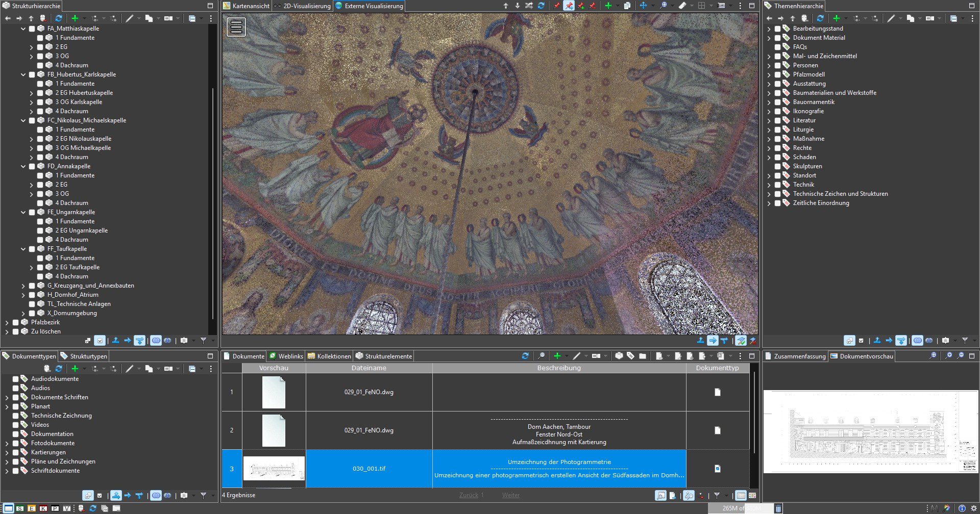
Task: Click the green plus icon in Strukturhierarchie toolbar
Action: click(x=75, y=18)
